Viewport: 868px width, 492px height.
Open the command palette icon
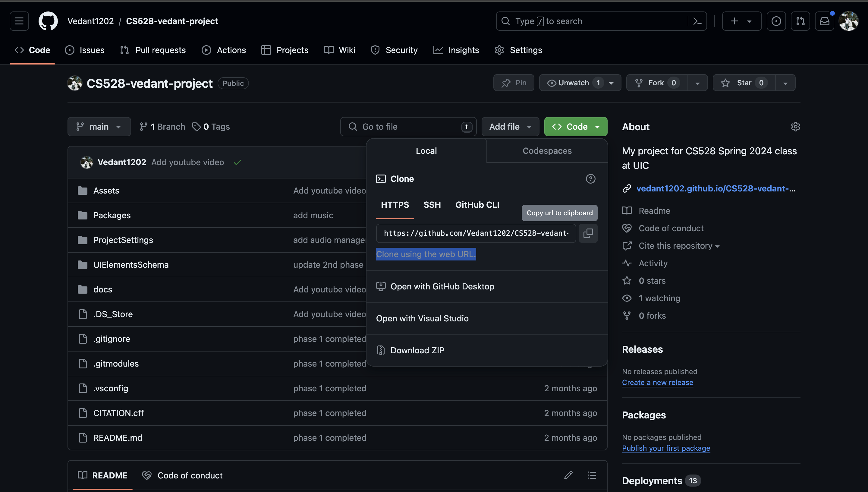(697, 21)
